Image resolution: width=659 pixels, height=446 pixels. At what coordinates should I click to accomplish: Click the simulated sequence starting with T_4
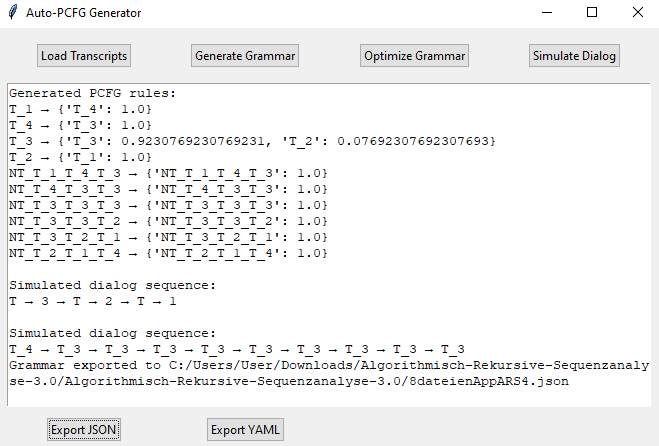[236, 349]
